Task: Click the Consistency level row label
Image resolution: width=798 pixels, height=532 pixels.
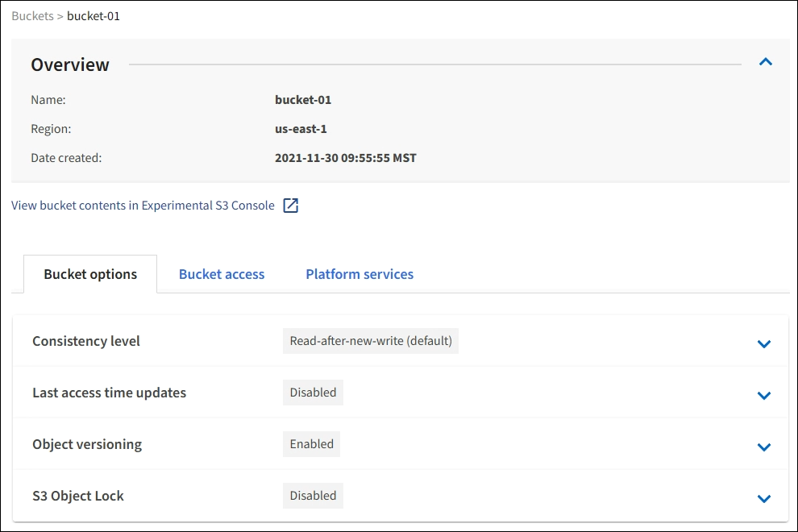Action: point(86,341)
